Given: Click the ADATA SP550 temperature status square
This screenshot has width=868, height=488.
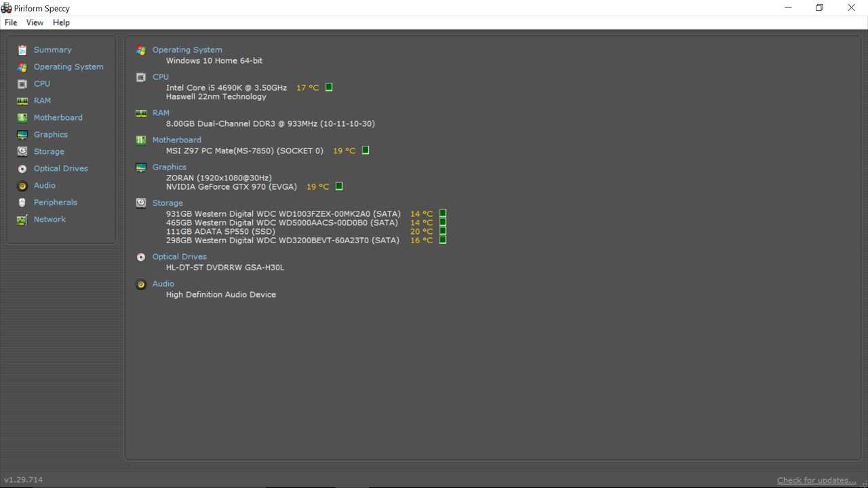Looking at the screenshot, I should [x=443, y=231].
